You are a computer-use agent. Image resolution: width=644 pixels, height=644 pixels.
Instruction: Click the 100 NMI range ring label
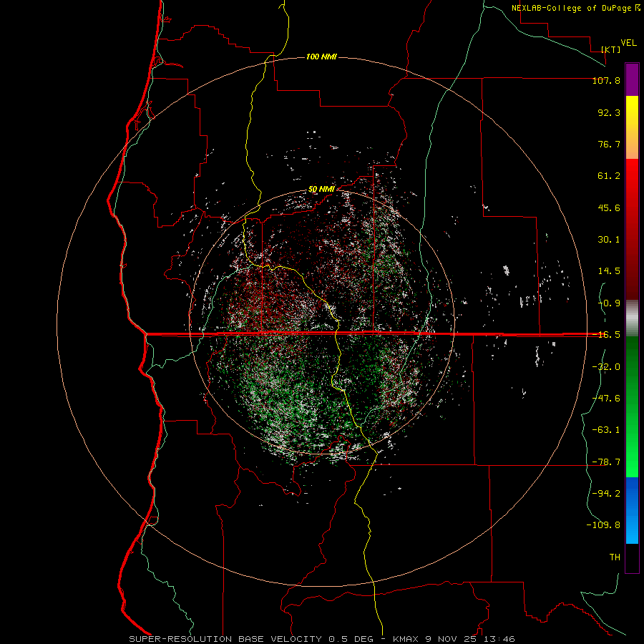321,57
